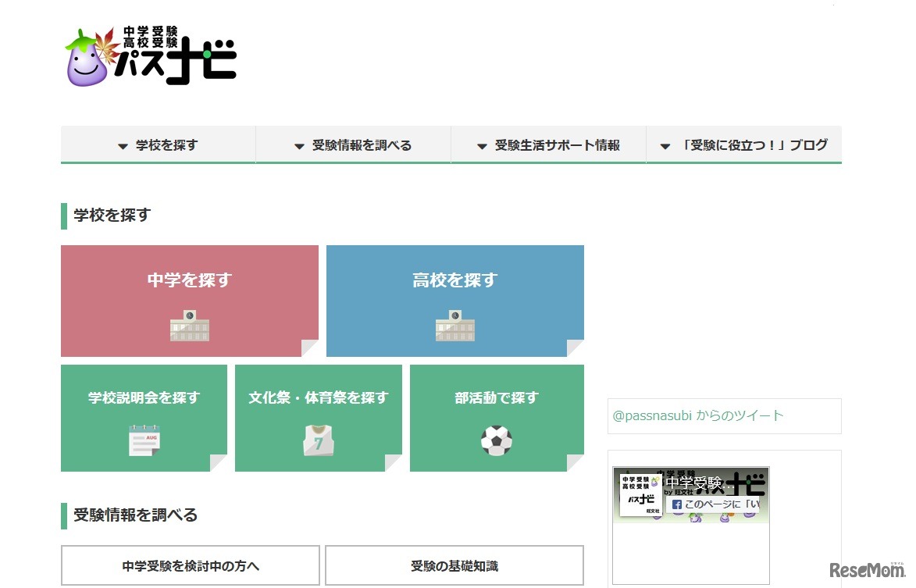
Task: Open 中学受験を検討中の方へ button
Action: point(191,565)
